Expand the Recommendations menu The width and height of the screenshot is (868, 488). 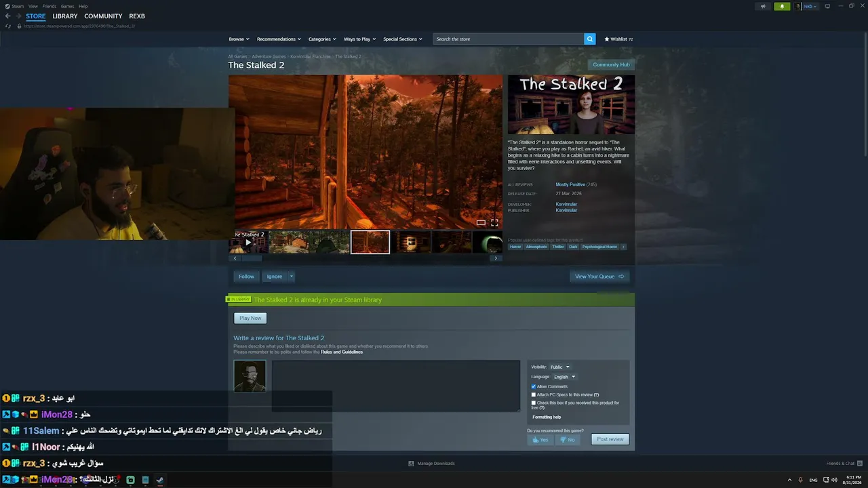coord(279,39)
